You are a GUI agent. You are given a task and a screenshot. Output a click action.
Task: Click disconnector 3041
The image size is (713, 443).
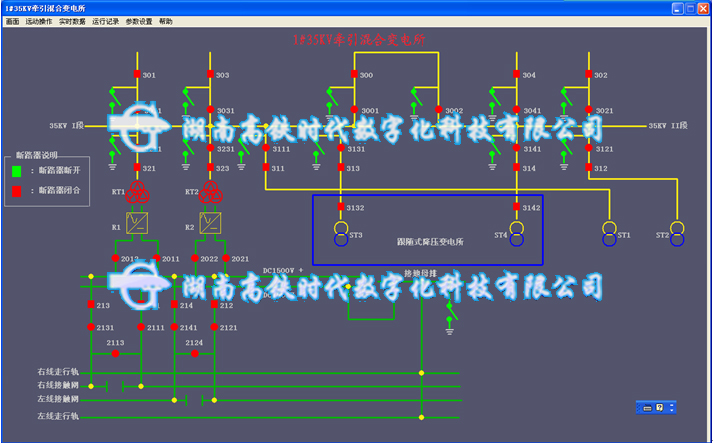(517, 110)
